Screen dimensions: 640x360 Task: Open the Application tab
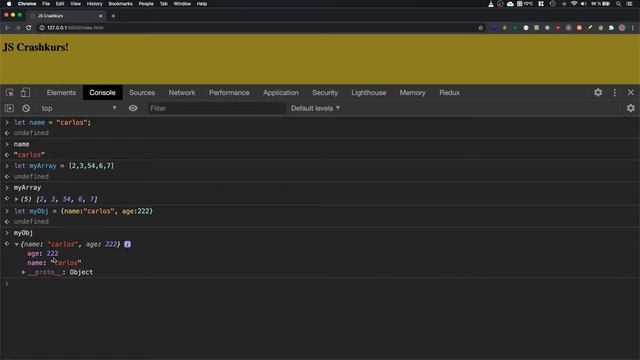click(x=281, y=93)
